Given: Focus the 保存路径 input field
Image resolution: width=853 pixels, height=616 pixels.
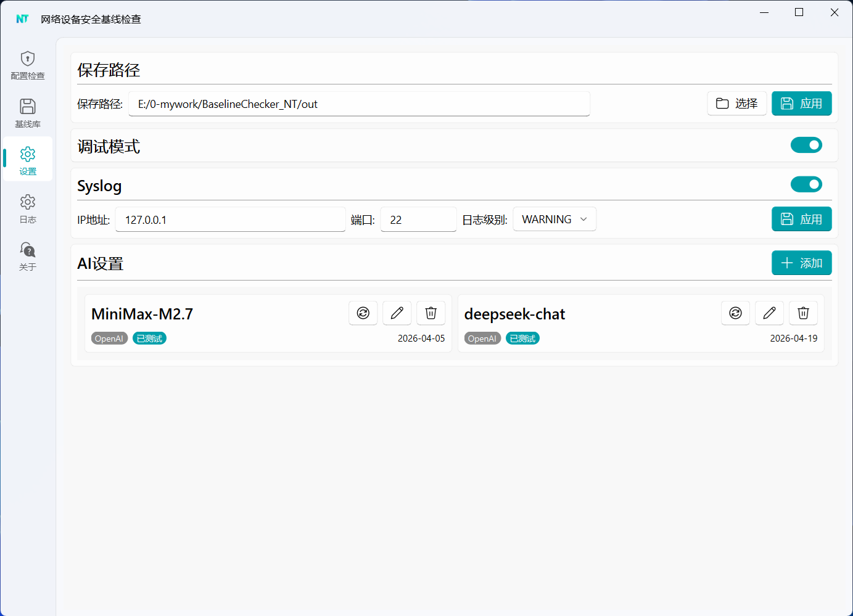Looking at the screenshot, I should [x=360, y=104].
